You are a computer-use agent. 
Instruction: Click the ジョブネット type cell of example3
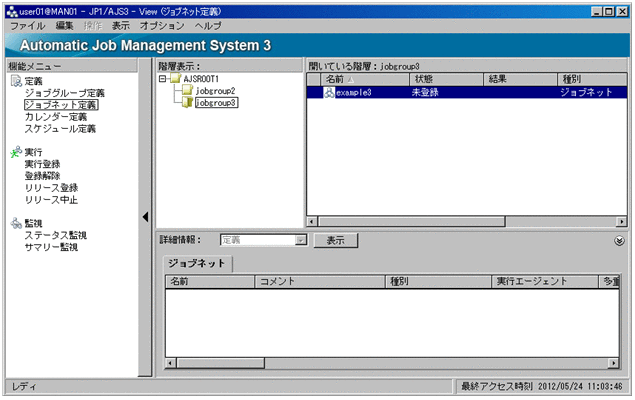tap(586, 93)
